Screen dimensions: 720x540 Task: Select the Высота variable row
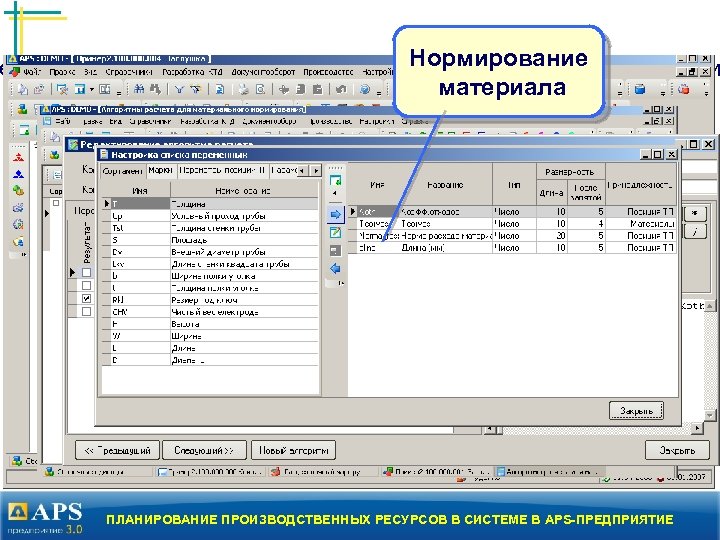point(210,324)
